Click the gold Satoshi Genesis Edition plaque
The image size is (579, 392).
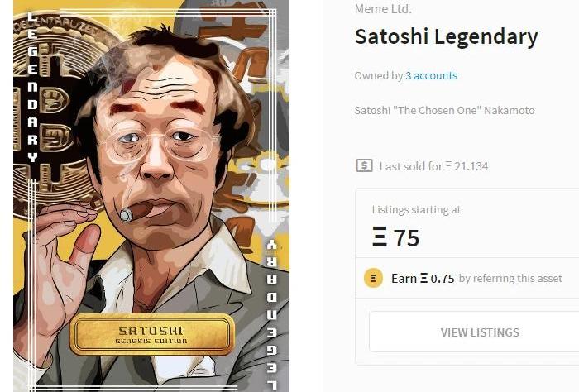(x=152, y=335)
